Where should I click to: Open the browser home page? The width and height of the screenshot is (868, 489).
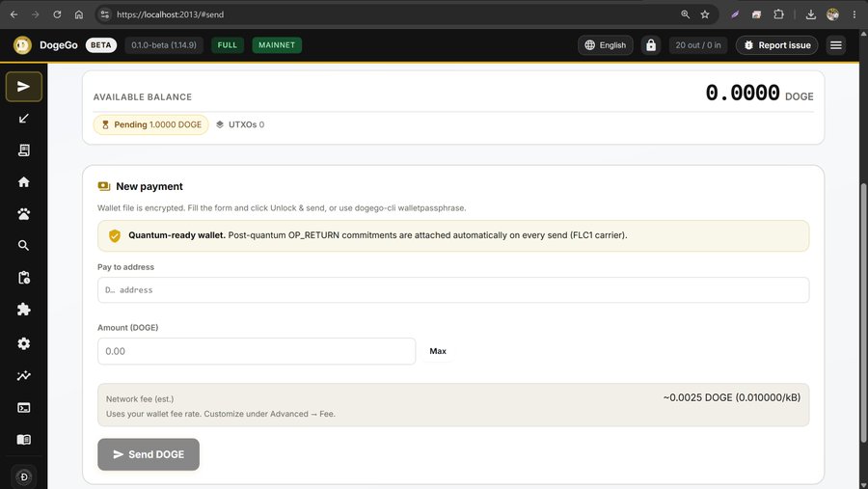[x=79, y=14]
